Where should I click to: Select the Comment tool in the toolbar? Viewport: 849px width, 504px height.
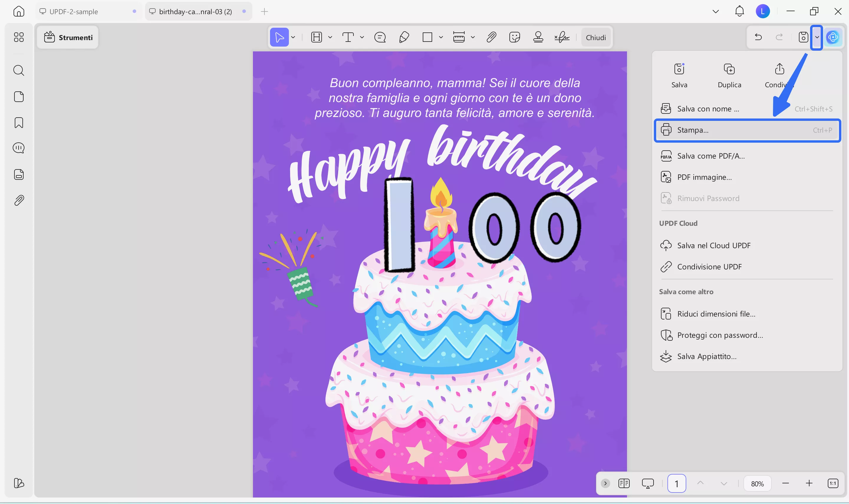[x=380, y=37]
